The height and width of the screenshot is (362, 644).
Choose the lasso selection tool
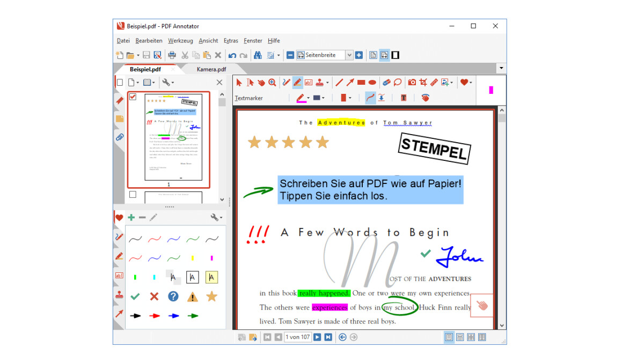click(x=398, y=83)
